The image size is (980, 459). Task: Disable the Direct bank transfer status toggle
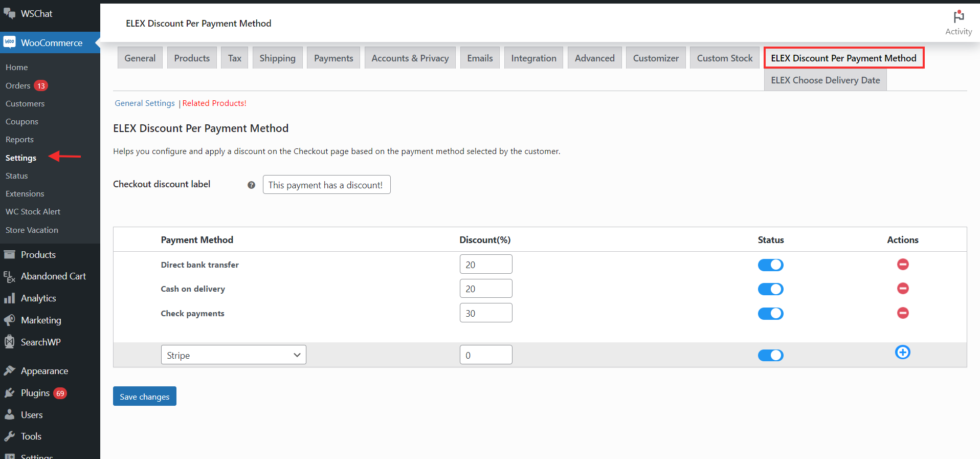click(771, 265)
